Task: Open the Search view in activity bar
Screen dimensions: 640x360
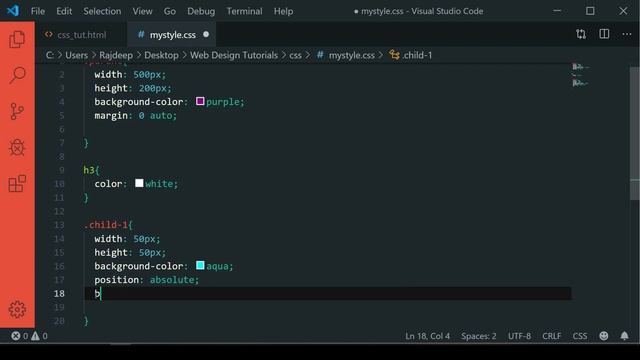Action: [17, 75]
